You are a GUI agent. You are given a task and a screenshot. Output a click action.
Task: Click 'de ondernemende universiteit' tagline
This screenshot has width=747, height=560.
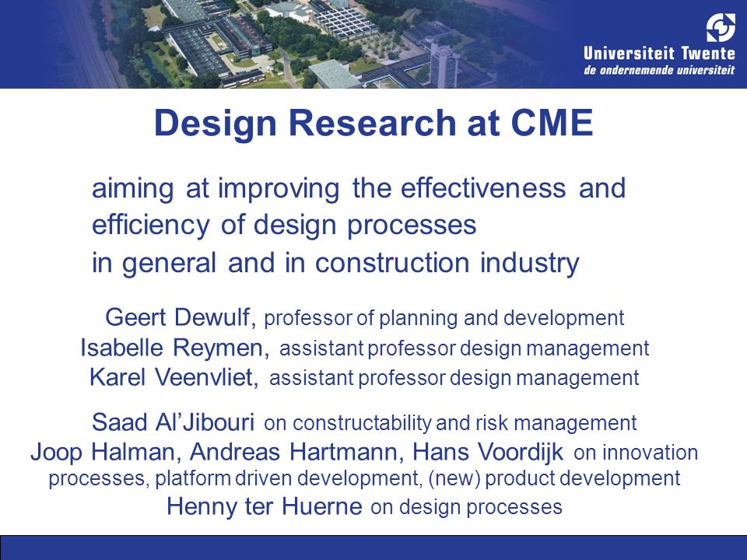point(659,71)
